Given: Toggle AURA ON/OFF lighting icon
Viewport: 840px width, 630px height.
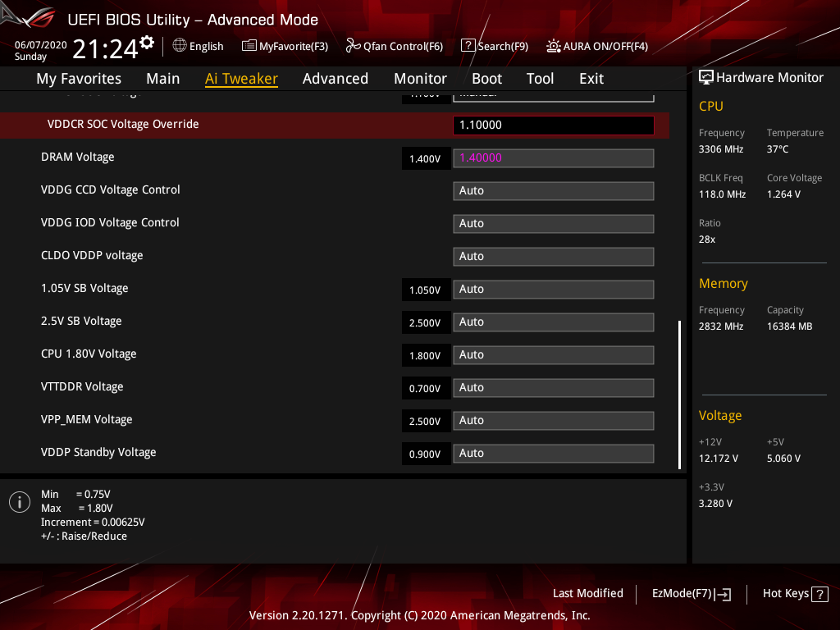Looking at the screenshot, I should 554,46.
